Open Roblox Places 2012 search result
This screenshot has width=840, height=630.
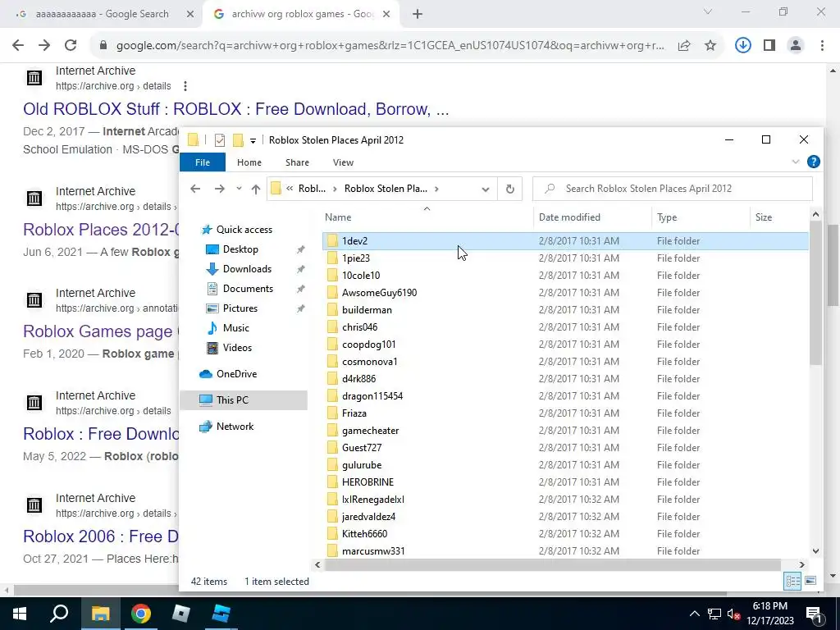(101, 230)
